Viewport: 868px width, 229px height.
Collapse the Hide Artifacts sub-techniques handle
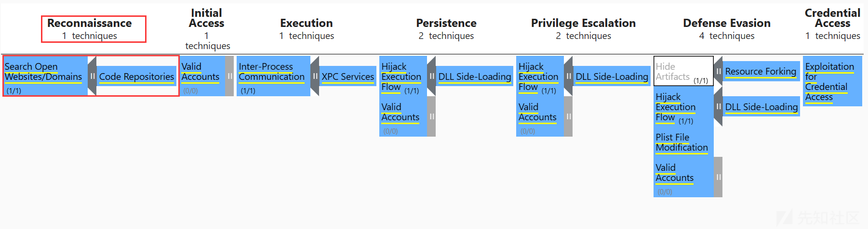click(x=718, y=71)
